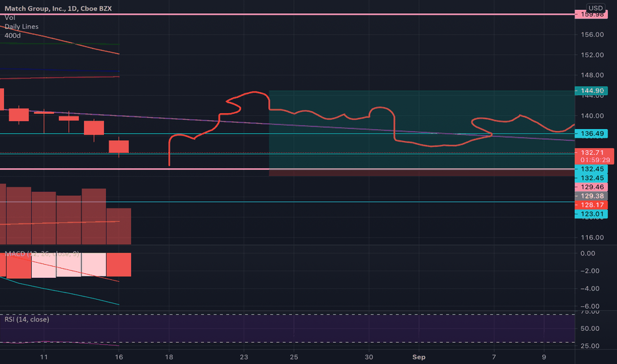Click the −4.00 MACD axis value
617x364 pixels.
(589, 289)
